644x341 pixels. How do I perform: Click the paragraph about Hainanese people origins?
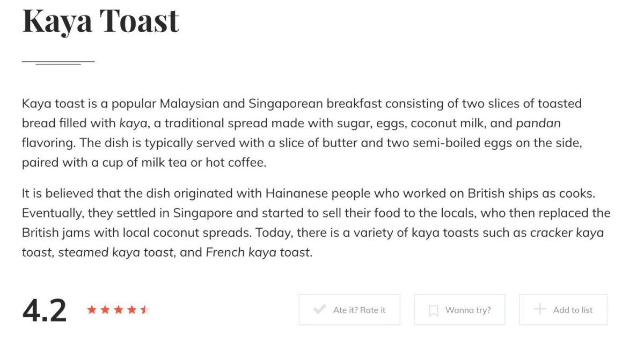316,223
